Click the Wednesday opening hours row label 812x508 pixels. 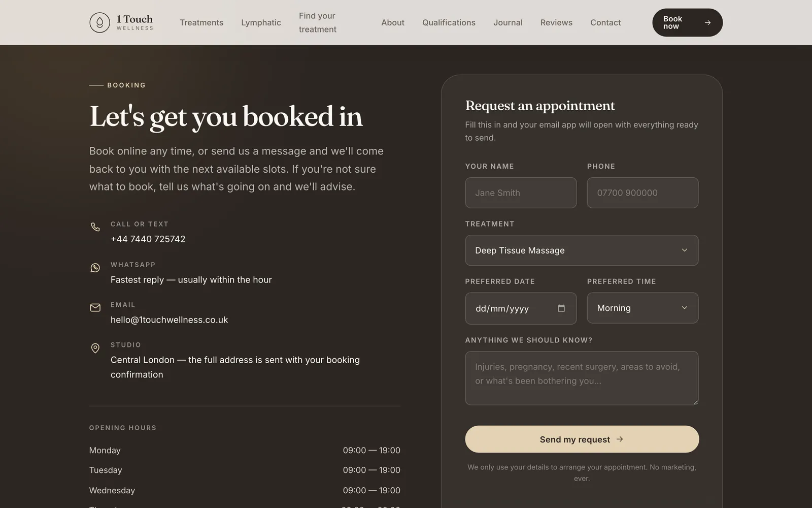(112, 490)
